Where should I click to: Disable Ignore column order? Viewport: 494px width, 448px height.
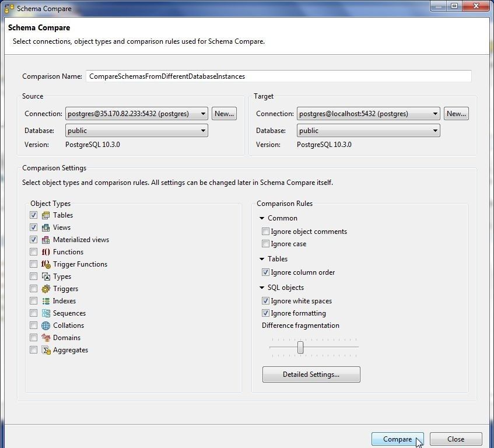[265, 272]
